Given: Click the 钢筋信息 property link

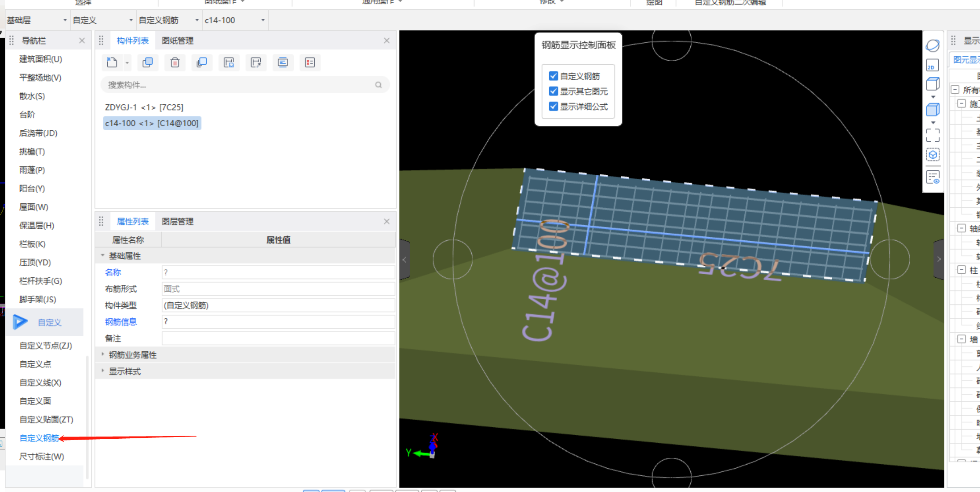Looking at the screenshot, I should coord(121,322).
